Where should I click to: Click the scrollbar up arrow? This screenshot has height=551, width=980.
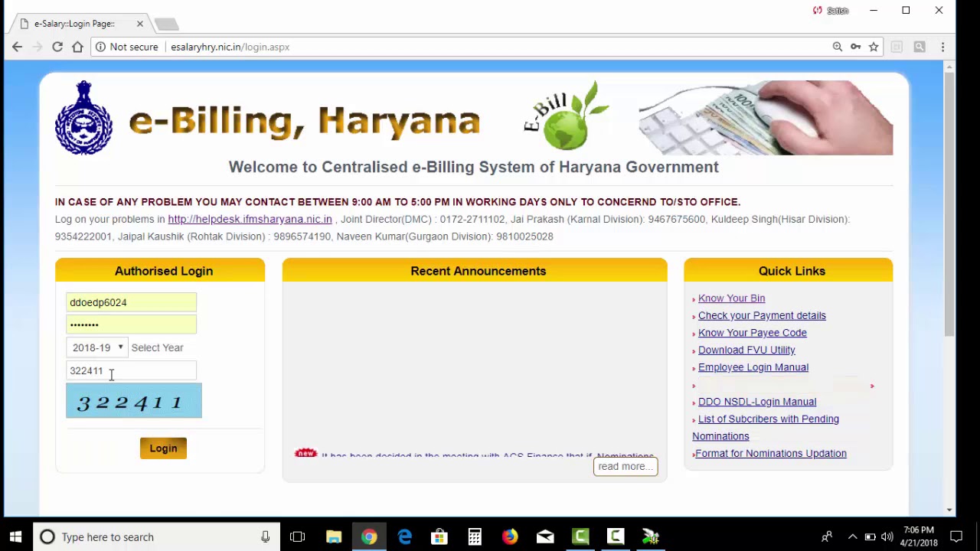(949, 67)
